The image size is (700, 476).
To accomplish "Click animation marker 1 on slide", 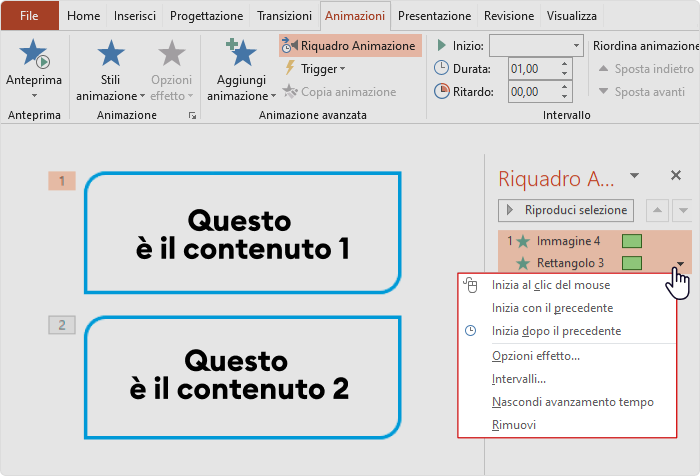I will tap(62, 181).
